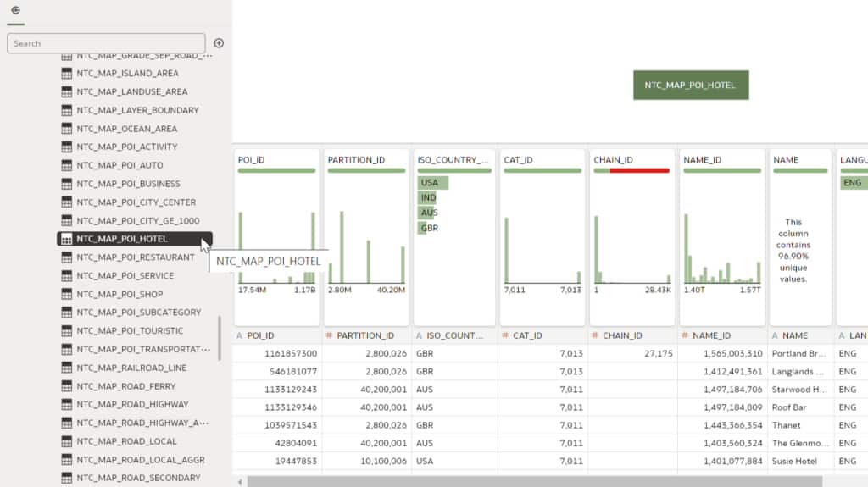Click table icon of NTC_MAP_POI_SHOP
Image resolution: width=868 pixels, height=487 pixels.
[66, 294]
